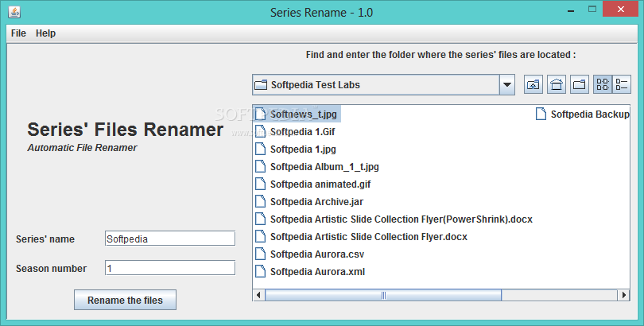Screen dimensions: 644x326
Task: Click the file icon beside Softpedia animated.gif
Action: click(261, 184)
